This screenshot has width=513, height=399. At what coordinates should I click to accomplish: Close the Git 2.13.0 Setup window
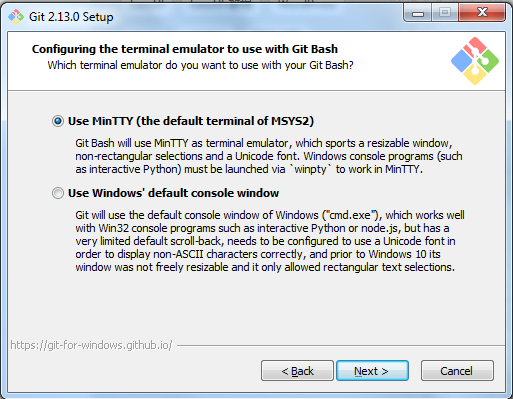pyautogui.click(x=482, y=13)
